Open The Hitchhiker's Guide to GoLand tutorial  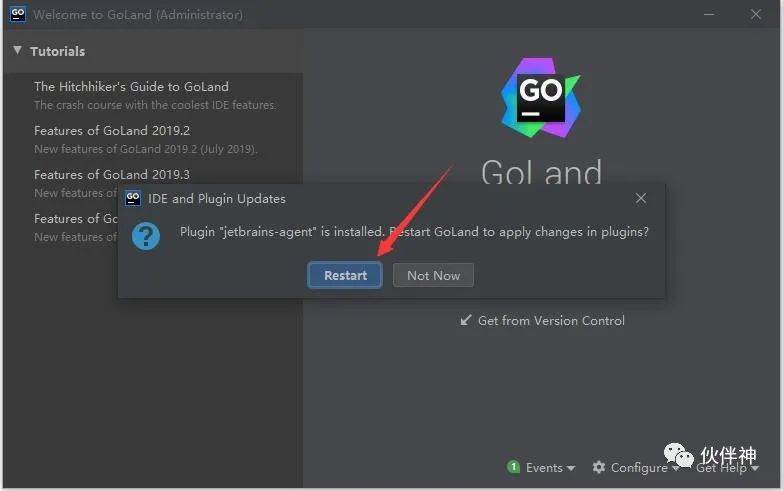tap(131, 86)
